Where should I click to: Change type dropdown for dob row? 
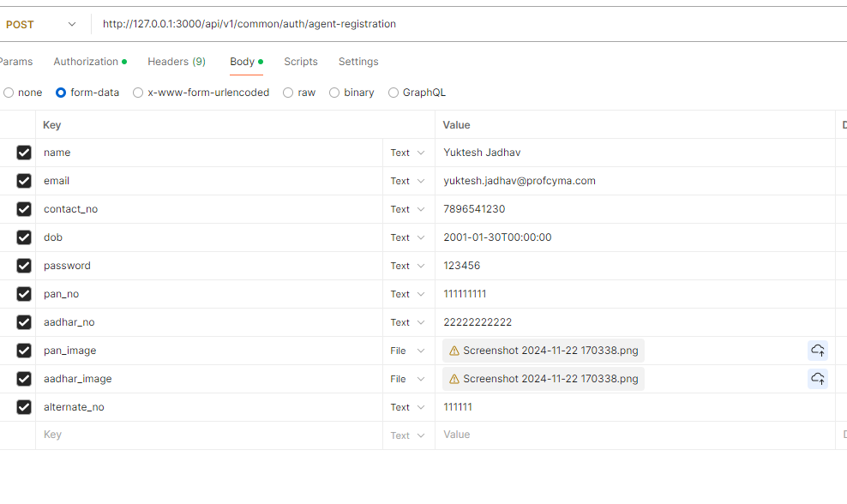(407, 237)
